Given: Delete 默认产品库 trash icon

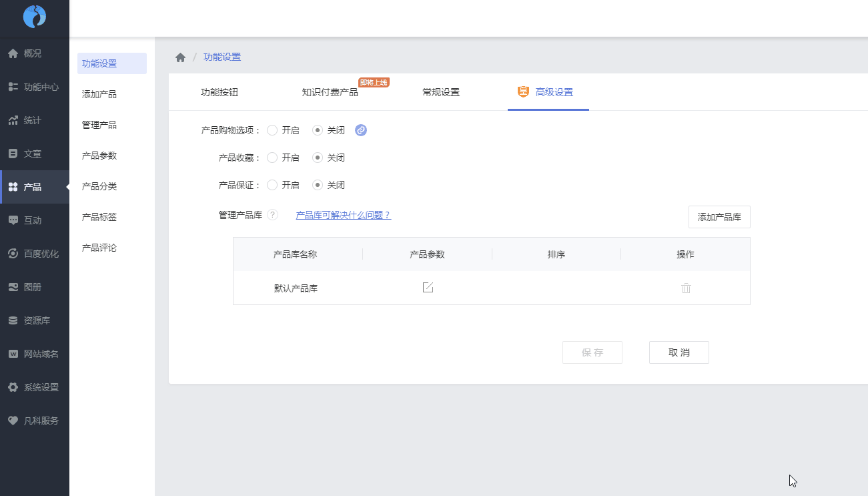Looking at the screenshot, I should pos(686,288).
